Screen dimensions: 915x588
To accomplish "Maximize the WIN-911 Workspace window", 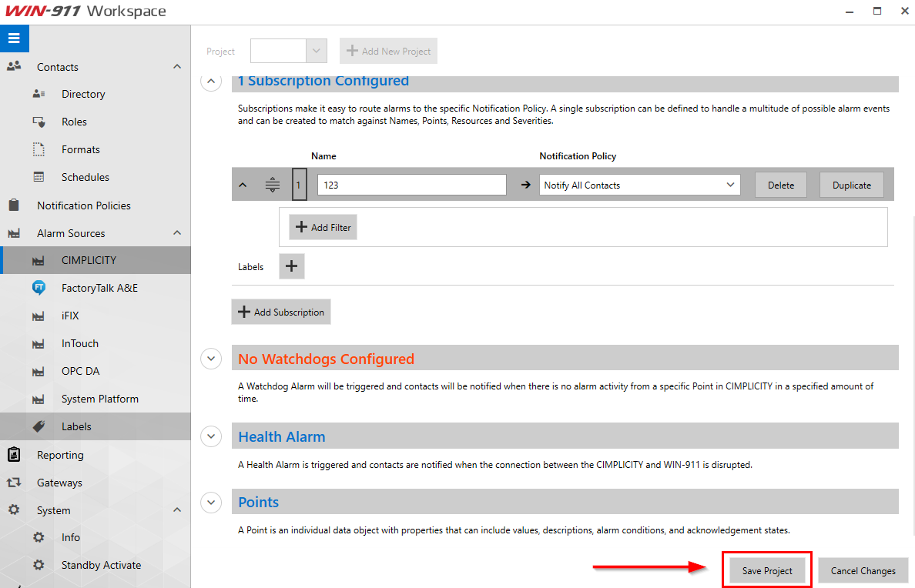I will 877,11.
